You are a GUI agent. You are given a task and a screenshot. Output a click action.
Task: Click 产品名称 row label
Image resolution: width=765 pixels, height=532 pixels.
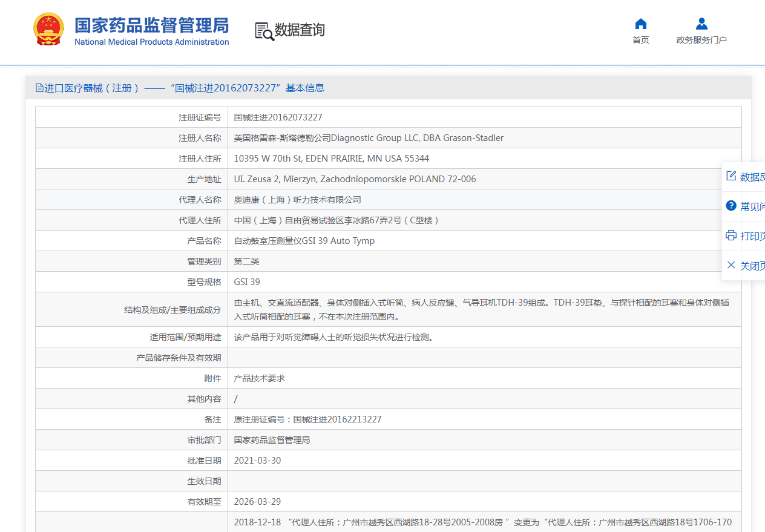204,241
